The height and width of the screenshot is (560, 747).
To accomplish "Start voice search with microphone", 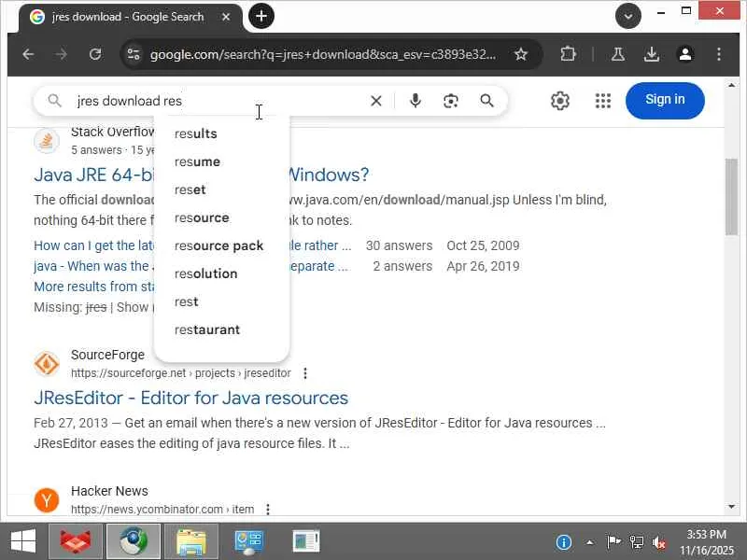I will [415, 101].
